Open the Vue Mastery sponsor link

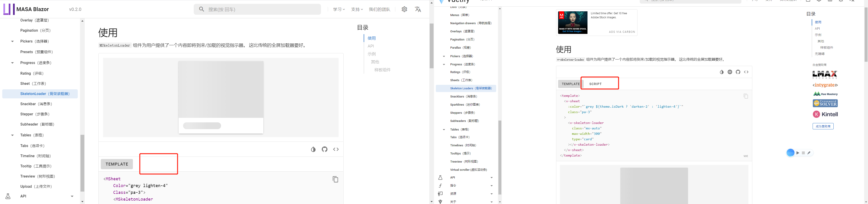pos(825,94)
